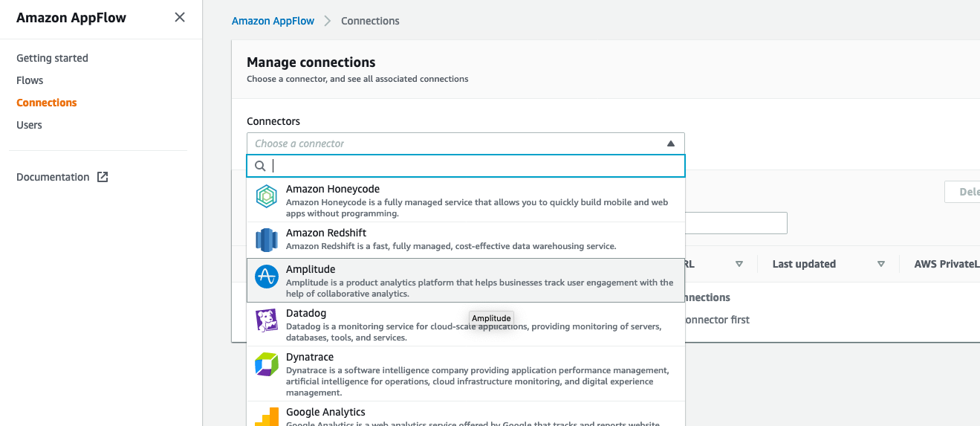Viewport: 980px width, 426px height.
Task: Click the partially hidden Delete button
Action: pos(963,192)
